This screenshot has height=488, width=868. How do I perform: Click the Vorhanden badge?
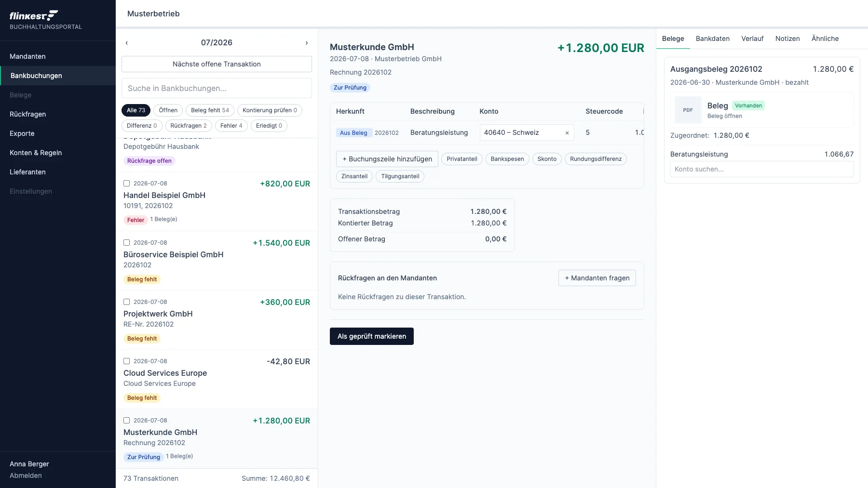tap(748, 106)
